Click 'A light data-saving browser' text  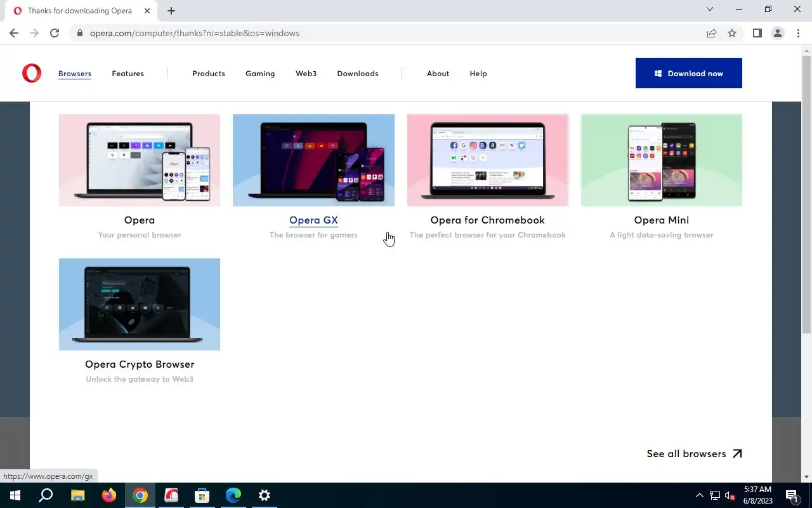(x=662, y=235)
